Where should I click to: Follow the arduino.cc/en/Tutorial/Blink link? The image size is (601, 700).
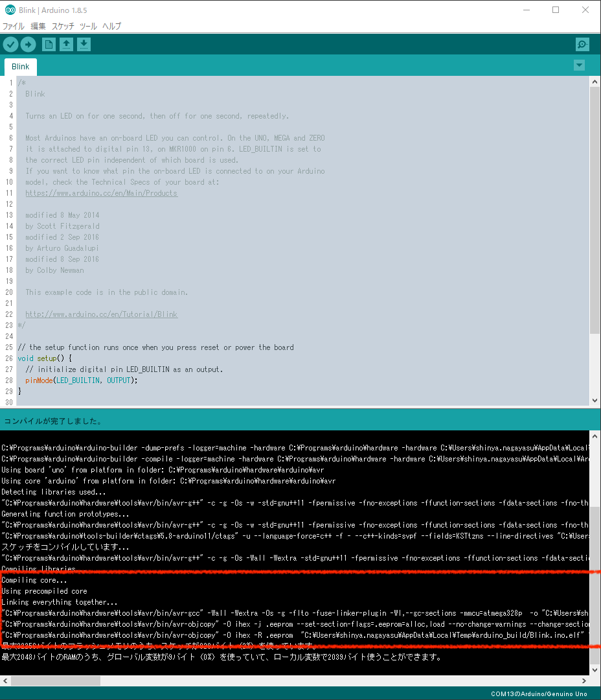(101, 314)
